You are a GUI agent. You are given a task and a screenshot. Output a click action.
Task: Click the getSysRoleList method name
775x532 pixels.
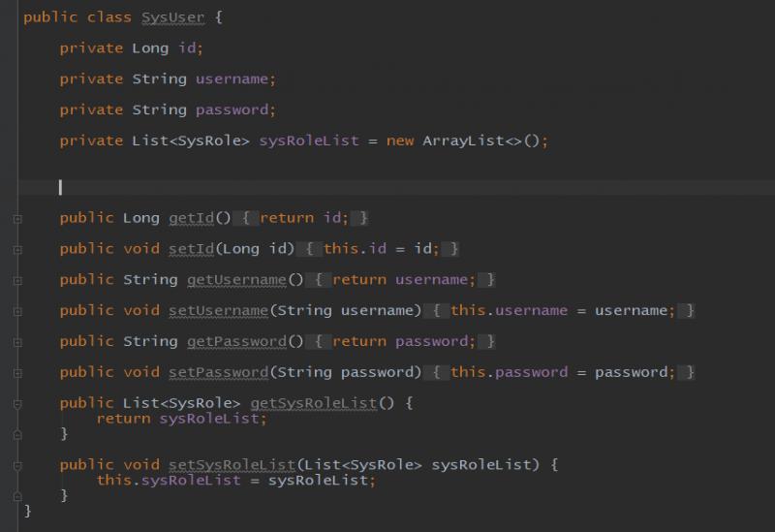pyautogui.click(x=314, y=403)
